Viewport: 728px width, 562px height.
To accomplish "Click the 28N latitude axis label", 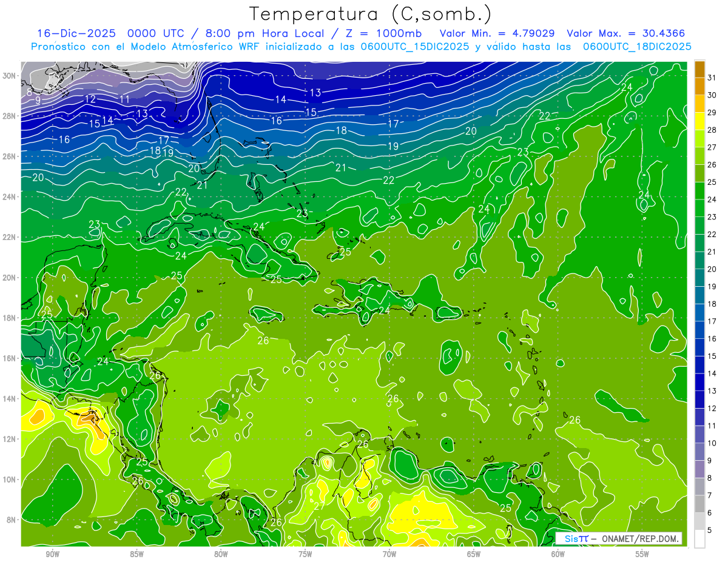I will [x=10, y=116].
